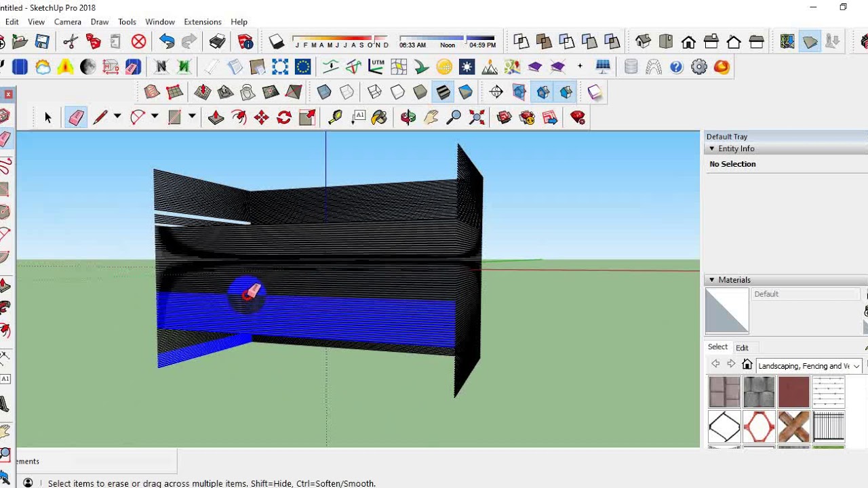Toggle X-Ray face style
This screenshot has width=868, height=488.
(x=324, y=92)
